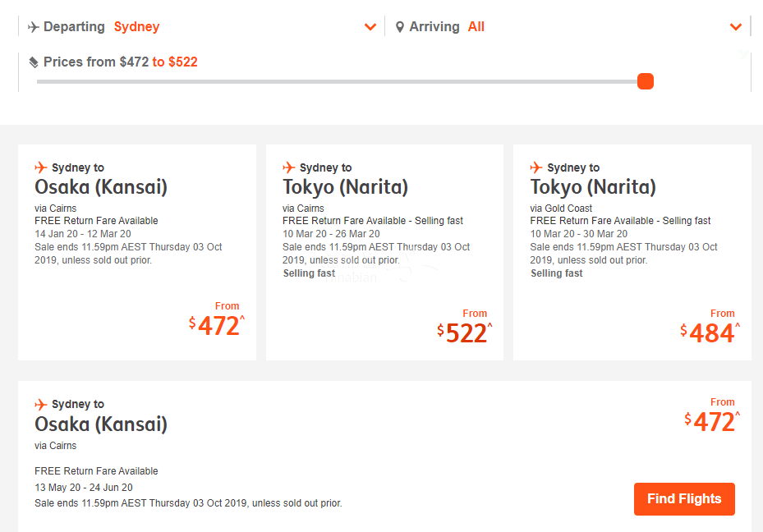Select the Osaka (Kansai) $472 fare card
Viewport: 763px width, 532px height.
click(137, 252)
